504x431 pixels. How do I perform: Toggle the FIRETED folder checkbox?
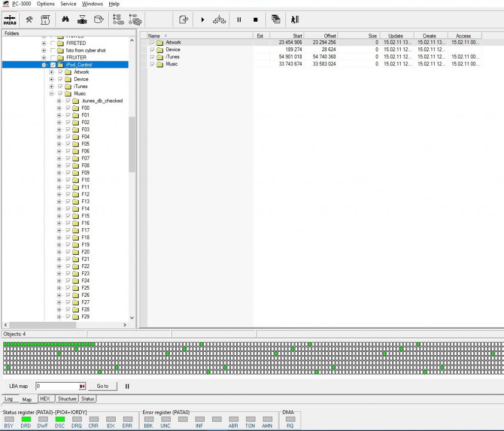click(x=53, y=43)
